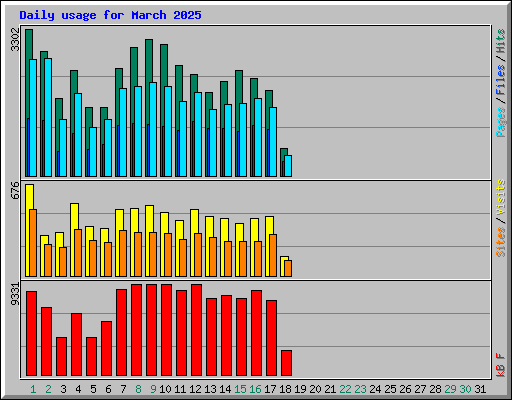
Task: Click the red kB bar for day 3
Action: pyautogui.click(x=61, y=357)
